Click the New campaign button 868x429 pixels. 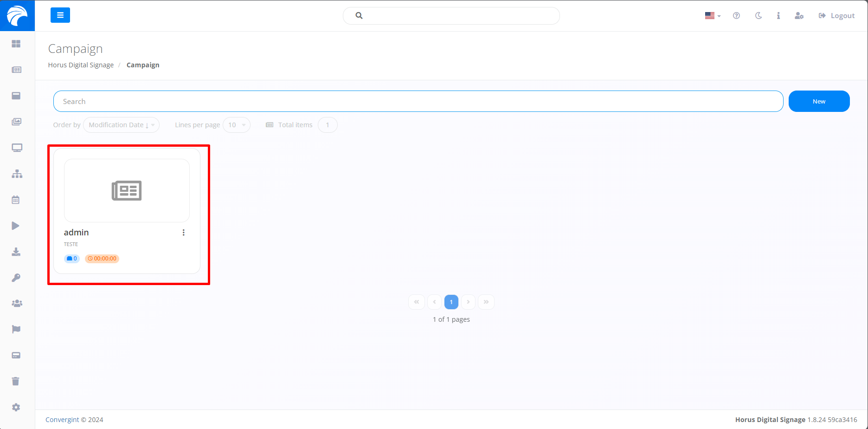(819, 101)
